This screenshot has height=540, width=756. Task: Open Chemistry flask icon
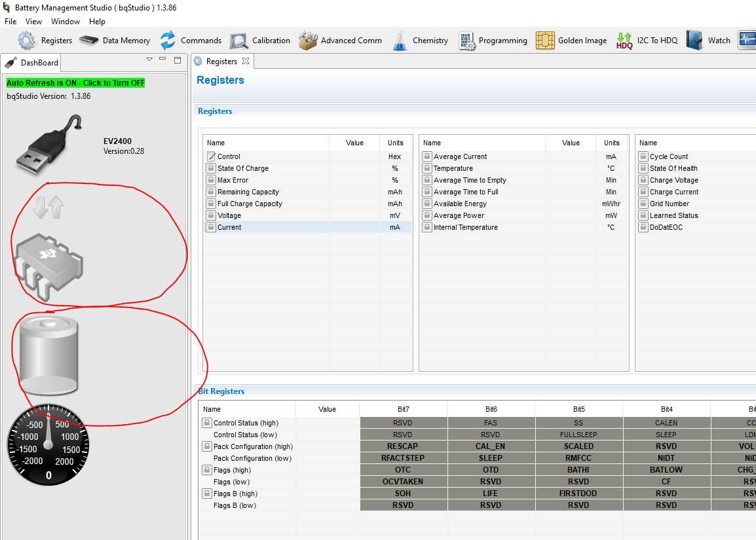(x=400, y=41)
